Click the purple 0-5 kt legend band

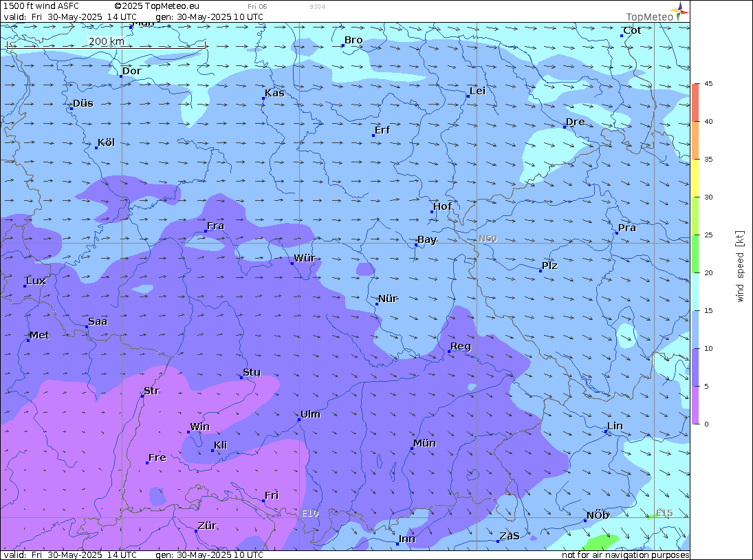pos(696,405)
